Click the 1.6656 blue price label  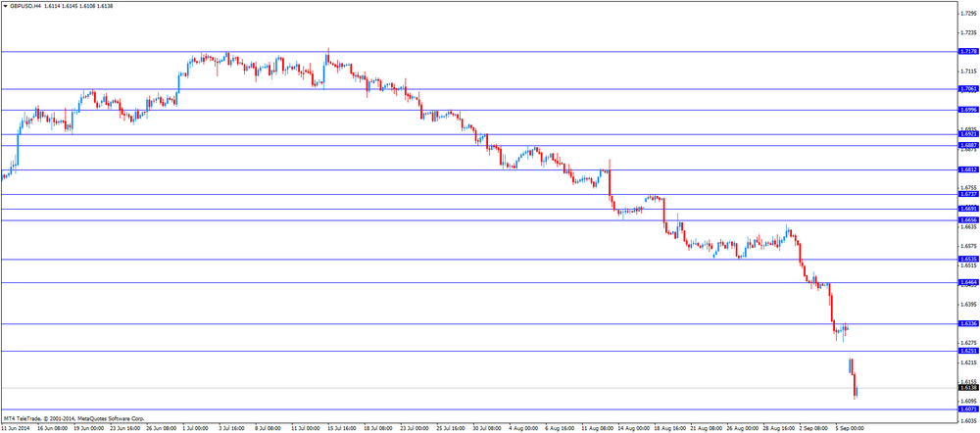coord(967,220)
